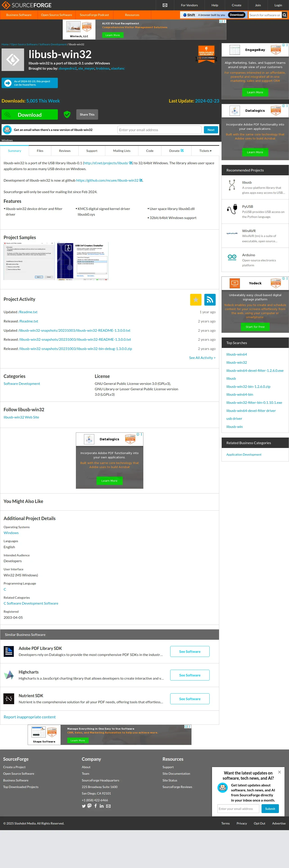Click the SourceForge logo in the header

pos(27,5)
